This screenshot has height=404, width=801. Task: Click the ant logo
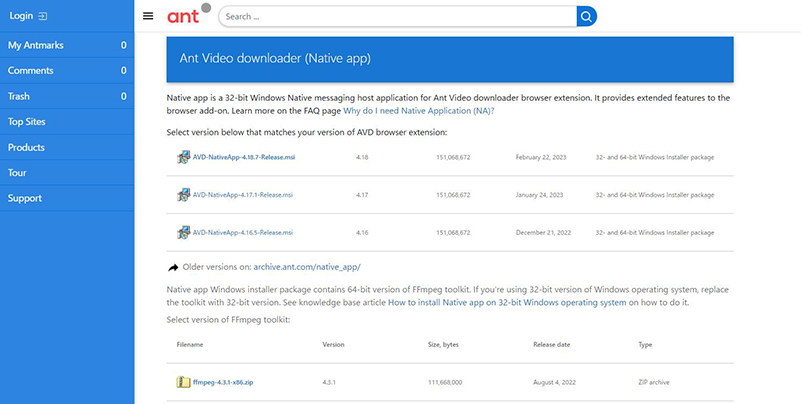[182, 16]
